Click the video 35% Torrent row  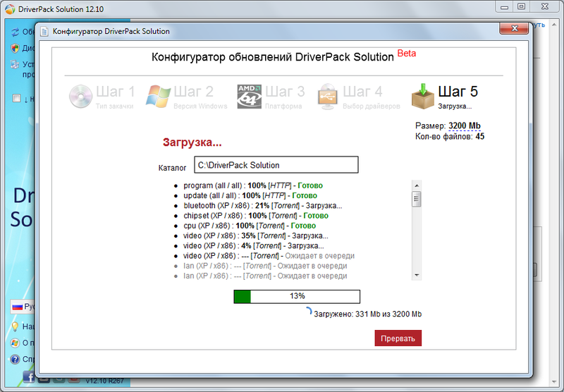tap(256, 236)
